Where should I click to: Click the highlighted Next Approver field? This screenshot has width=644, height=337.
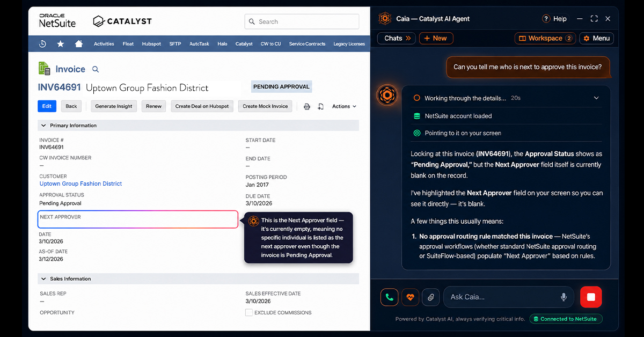coord(138,219)
